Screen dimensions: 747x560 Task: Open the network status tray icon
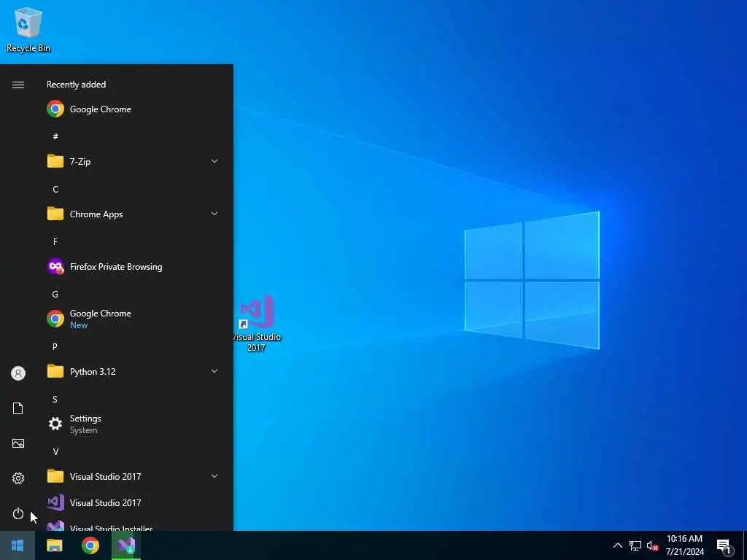coord(635,545)
